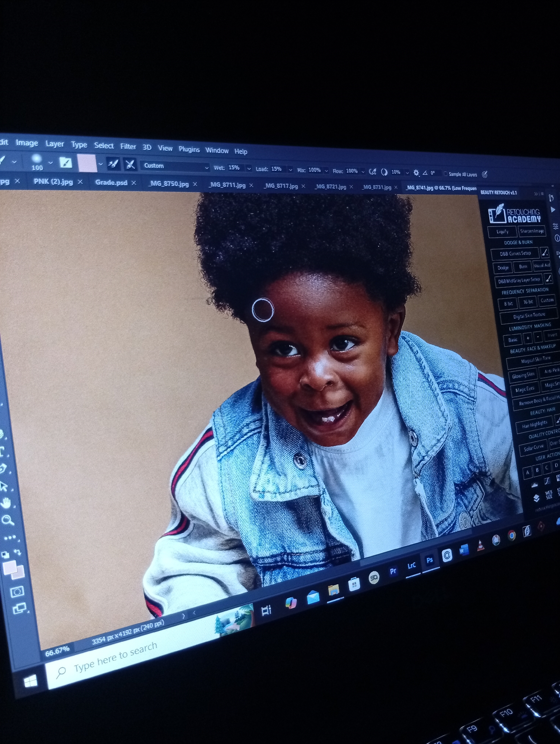Viewport: 560px width, 744px height.
Task: Run D&B Curves Setup
Action: pyautogui.click(x=515, y=254)
